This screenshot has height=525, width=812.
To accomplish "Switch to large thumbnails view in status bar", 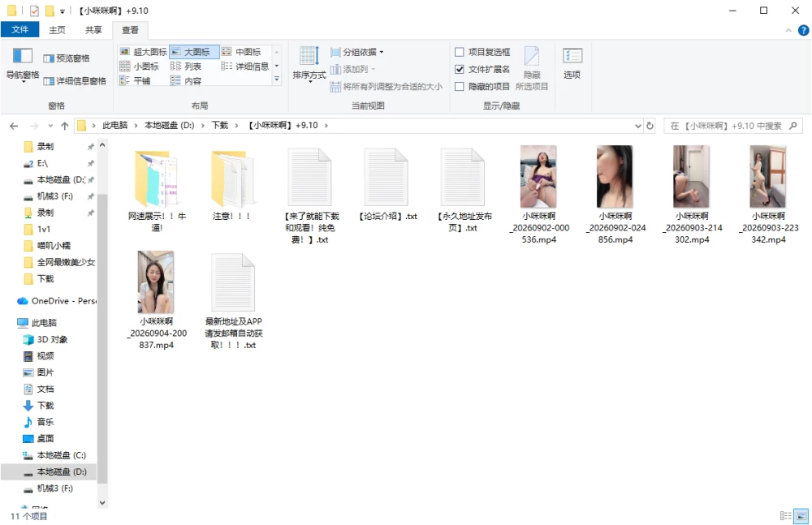I will (801, 516).
